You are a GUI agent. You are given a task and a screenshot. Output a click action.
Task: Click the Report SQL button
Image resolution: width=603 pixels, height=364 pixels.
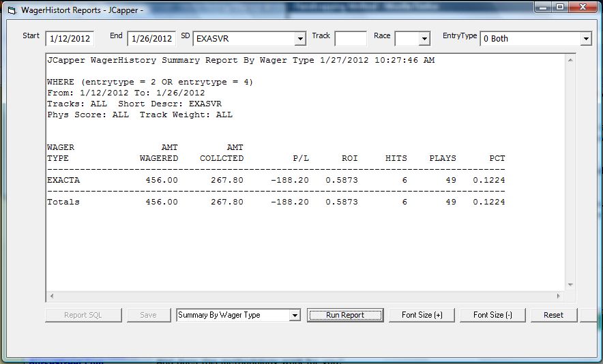pyautogui.click(x=83, y=315)
